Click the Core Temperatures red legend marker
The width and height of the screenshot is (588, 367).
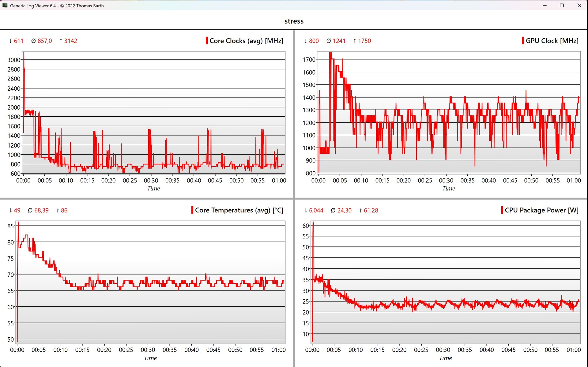click(x=192, y=210)
